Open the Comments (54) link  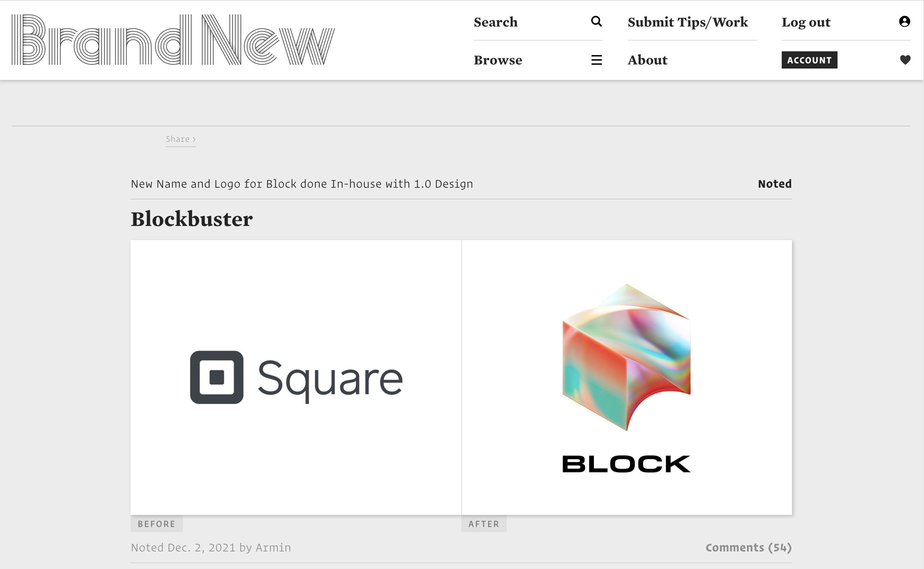point(748,547)
